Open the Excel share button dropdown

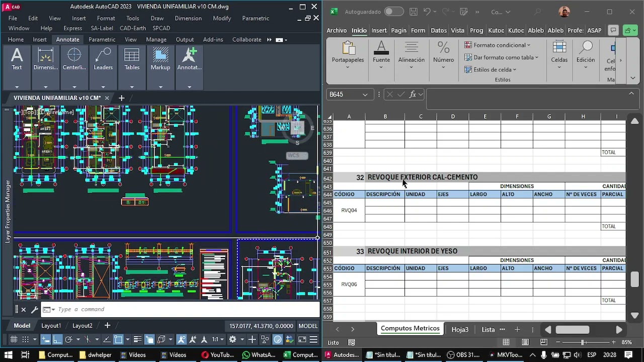(630, 31)
